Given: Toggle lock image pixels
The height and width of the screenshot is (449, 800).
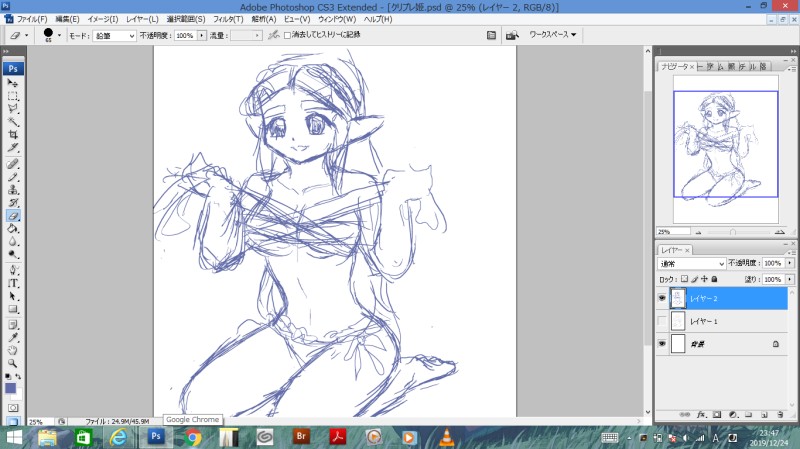Looking at the screenshot, I should coord(694,279).
